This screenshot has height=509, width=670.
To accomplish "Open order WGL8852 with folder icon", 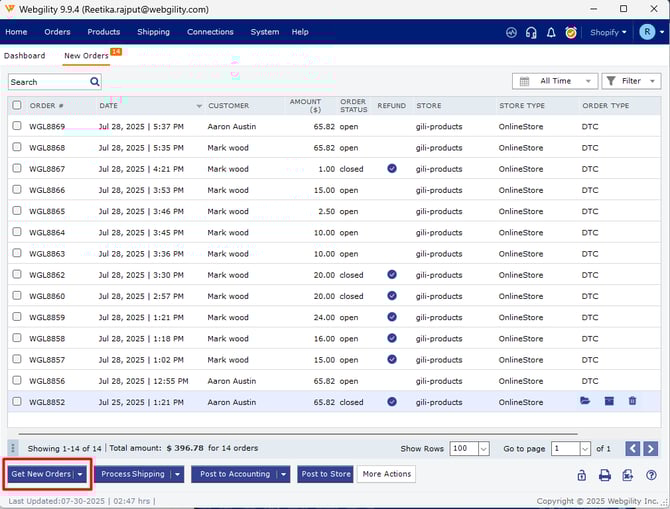I will pyautogui.click(x=585, y=402).
